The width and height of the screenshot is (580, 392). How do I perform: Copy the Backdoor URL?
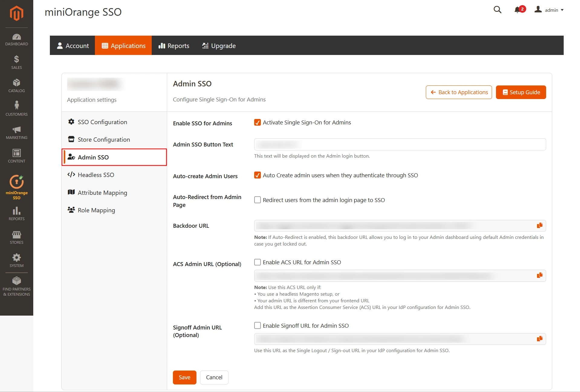coord(539,226)
